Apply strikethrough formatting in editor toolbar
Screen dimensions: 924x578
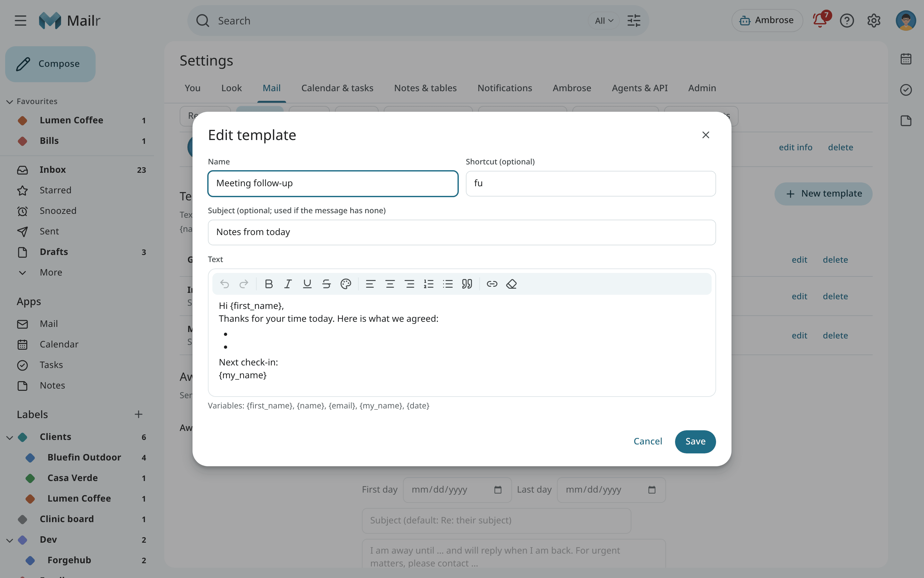(x=327, y=284)
